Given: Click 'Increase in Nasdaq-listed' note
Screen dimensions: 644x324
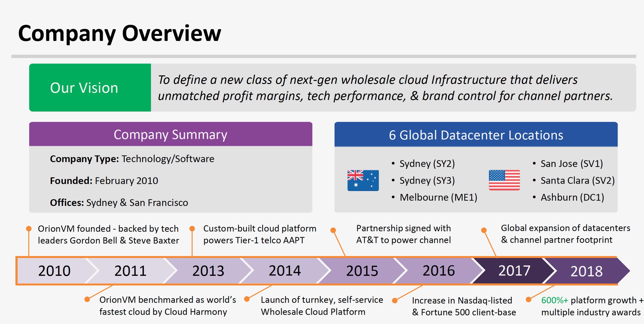Looking at the screenshot, I should 464,306.
